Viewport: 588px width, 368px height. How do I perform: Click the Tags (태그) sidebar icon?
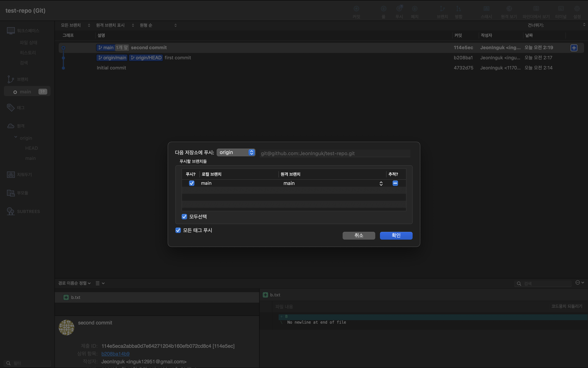[11, 108]
